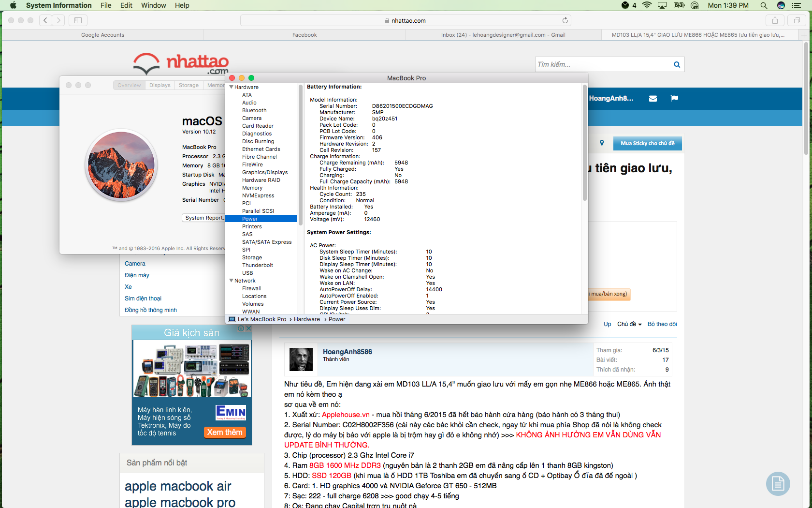
Task: Open the inbox envelope icon
Action: [x=653, y=98]
